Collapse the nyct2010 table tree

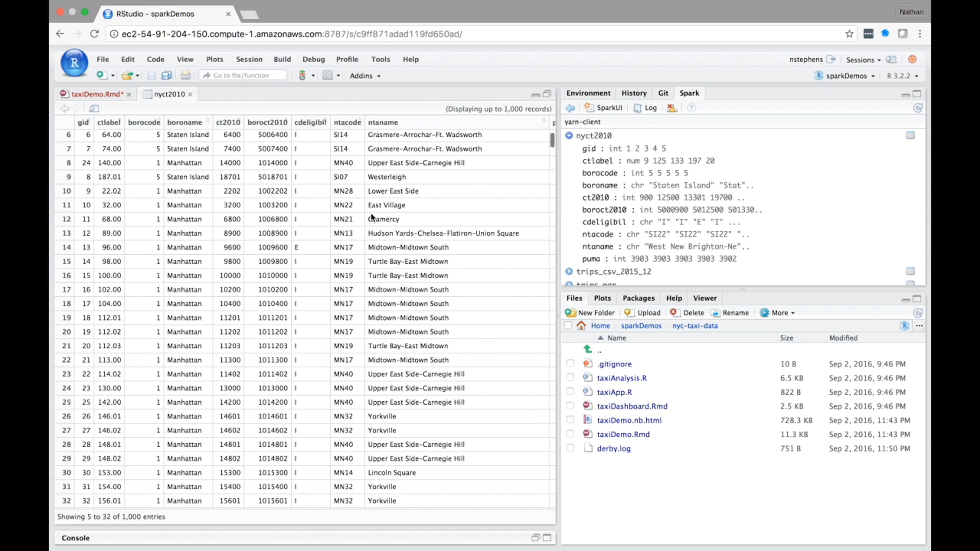point(569,136)
